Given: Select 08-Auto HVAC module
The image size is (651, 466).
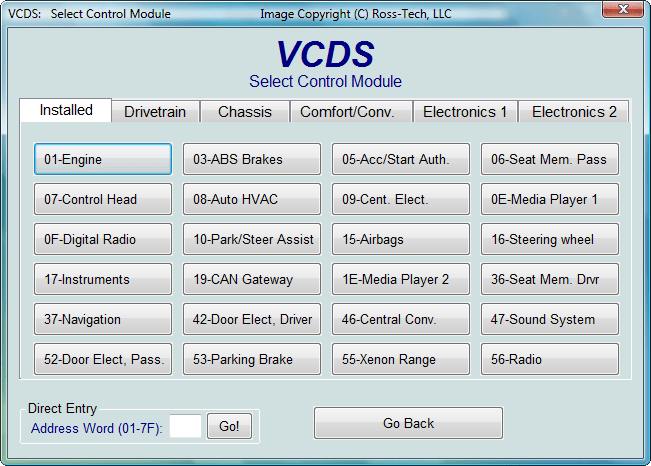Looking at the screenshot, I should 252,199.
